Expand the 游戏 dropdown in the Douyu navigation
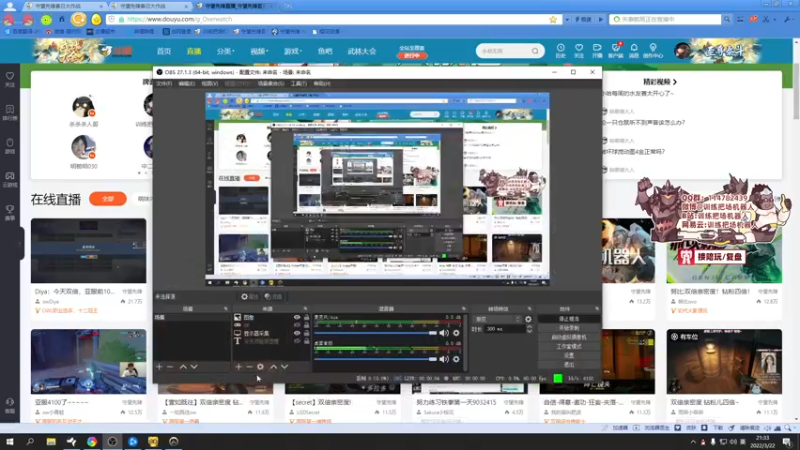 (293, 51)
